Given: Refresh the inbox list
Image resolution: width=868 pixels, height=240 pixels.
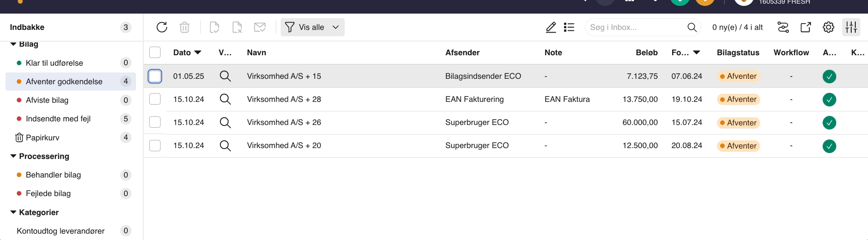Looking at the screenshot, I should tap(162, 27).
